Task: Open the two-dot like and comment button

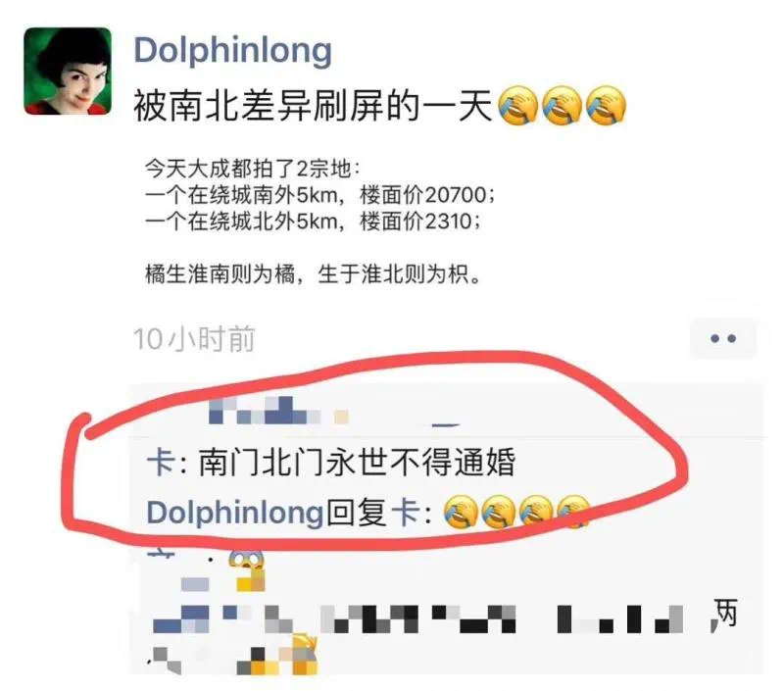Action: point(723,338)
